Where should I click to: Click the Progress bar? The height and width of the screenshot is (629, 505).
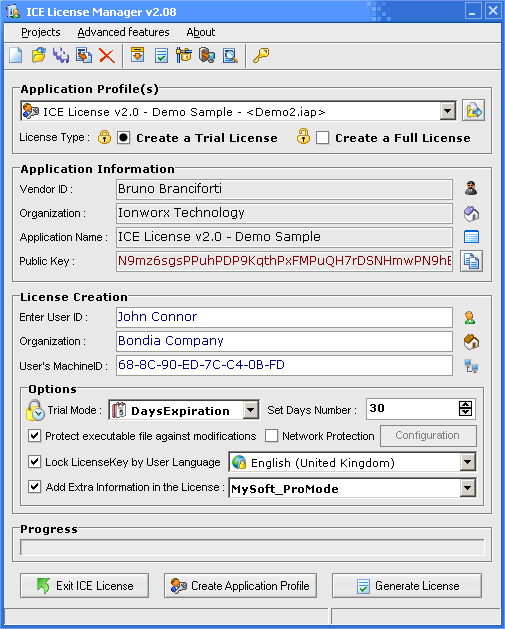(x=252, y=548)
